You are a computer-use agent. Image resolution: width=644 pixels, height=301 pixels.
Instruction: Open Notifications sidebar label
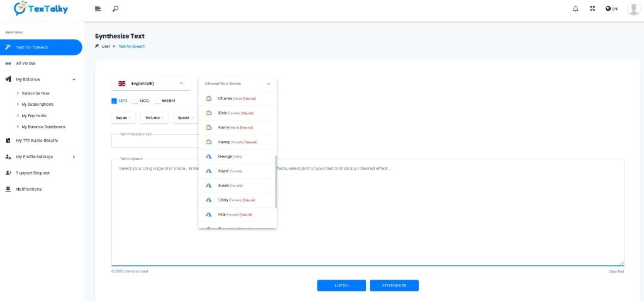click(x=29, y=189)
